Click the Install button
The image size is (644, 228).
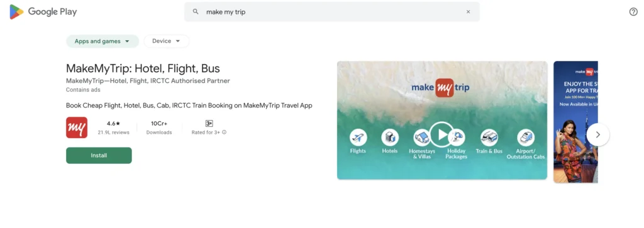99,155
